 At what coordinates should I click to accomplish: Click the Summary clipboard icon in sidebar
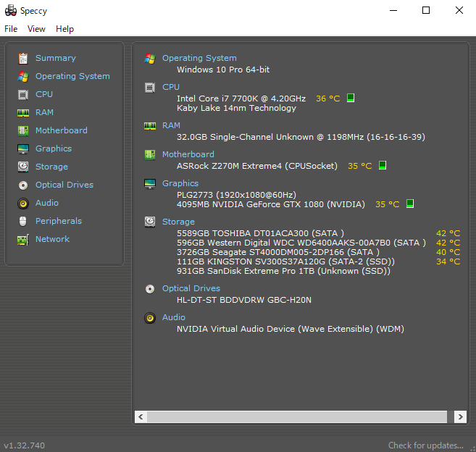(23, 58)
